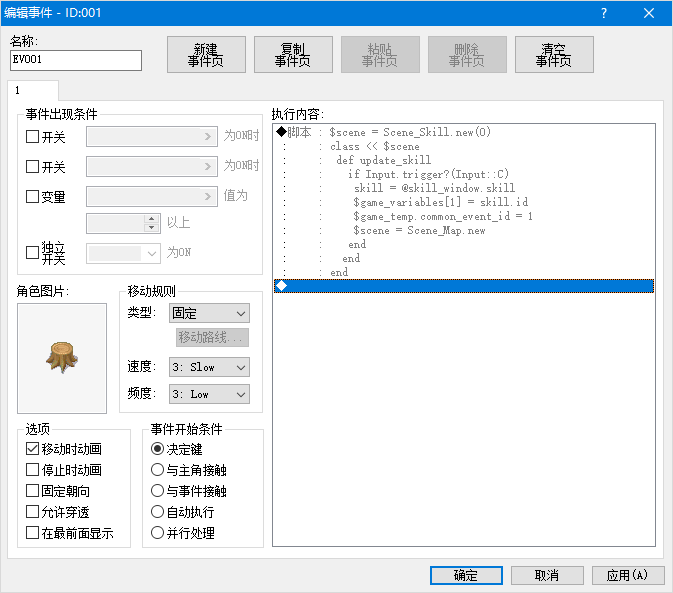
Task: Check the 允许穿透 option
Action: coord(33,511)
